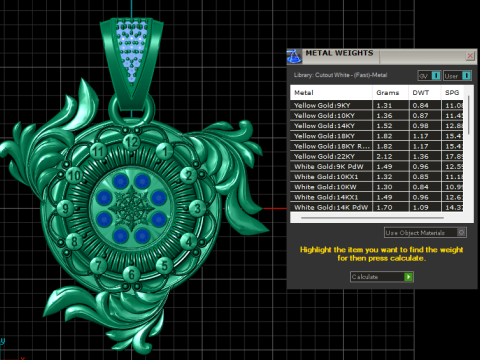Click the Grams column header
Viewport: 480px width, 360px height.
tap(390, 93)
